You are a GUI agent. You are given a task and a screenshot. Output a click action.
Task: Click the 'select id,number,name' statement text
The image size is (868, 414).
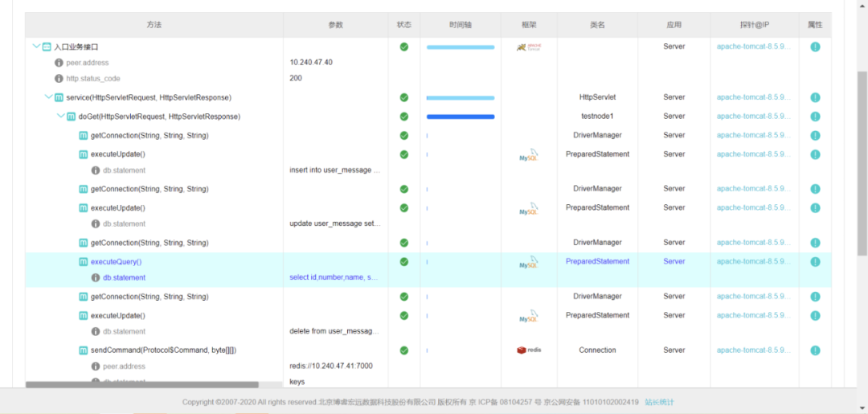pos(334,278)
